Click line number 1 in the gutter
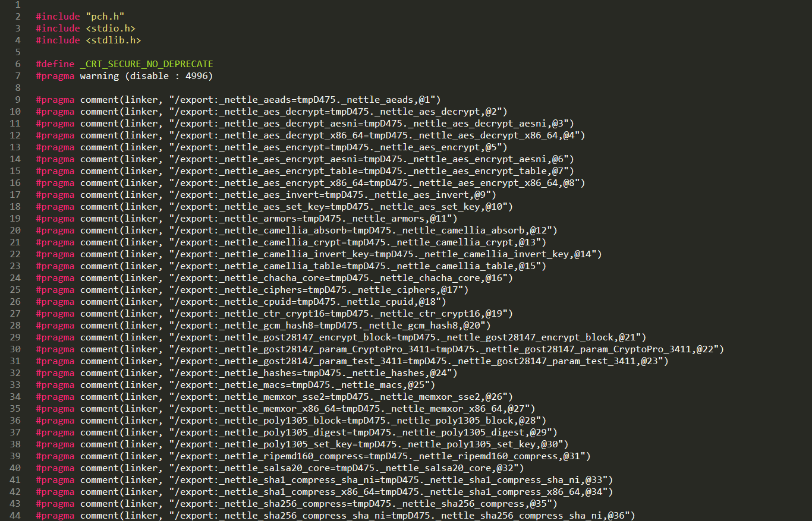The width and height of the screenshot is (812, 521). coord(18,5)
